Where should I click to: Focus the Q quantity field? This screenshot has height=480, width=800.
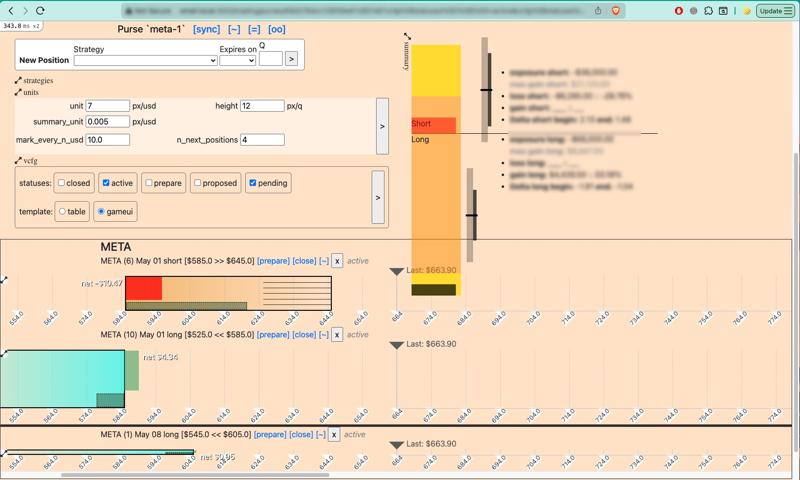pyautogui.click(x=271, y=59)
